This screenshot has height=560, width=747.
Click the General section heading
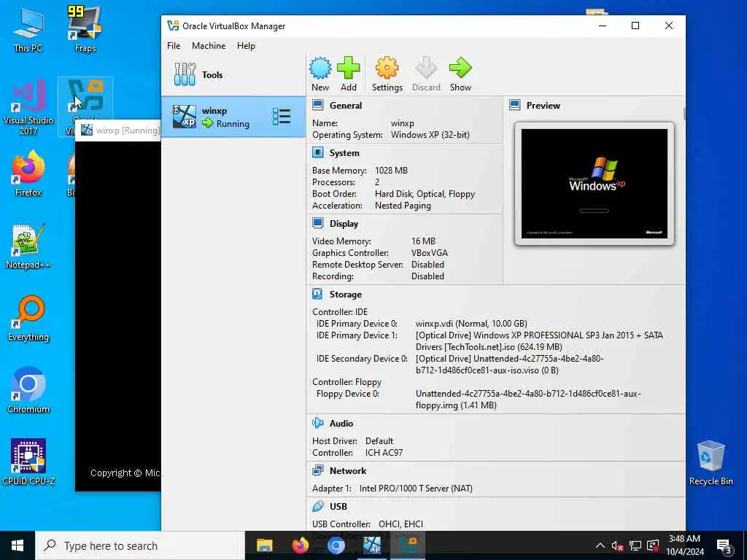click(x=346, y=105)
